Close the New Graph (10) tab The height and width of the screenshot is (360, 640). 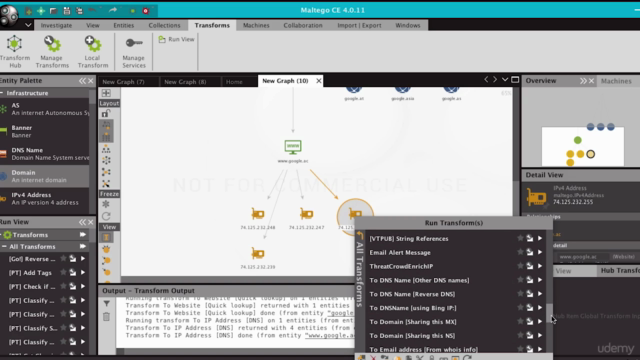point(318,81)
